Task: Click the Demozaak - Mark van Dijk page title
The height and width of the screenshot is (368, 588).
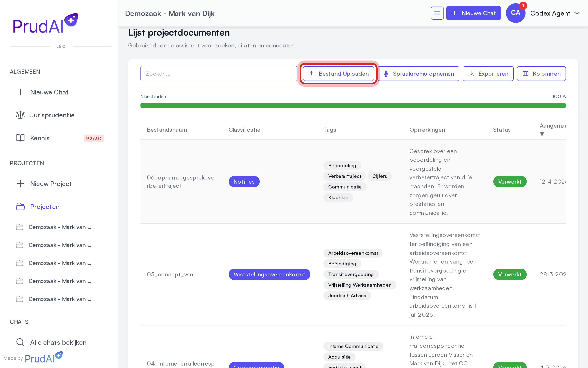Action: point(170,13)
